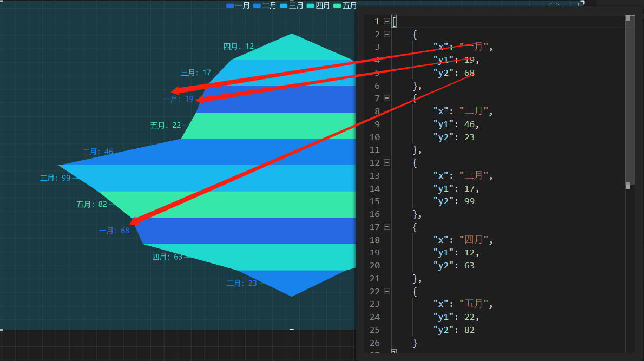Place cursor on "y2": 68 line
Image resolution: width=644 pixels, height=361 pixels.
click(454, 73)
